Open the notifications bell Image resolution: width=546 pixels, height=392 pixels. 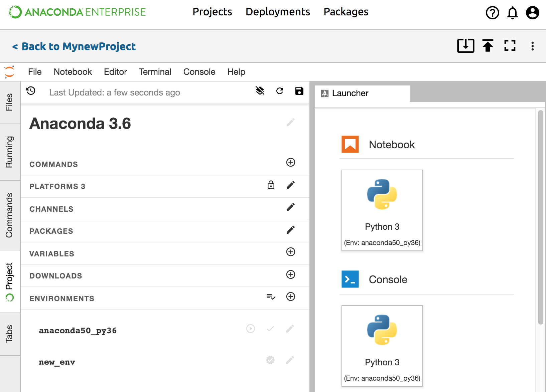point(512,13)
